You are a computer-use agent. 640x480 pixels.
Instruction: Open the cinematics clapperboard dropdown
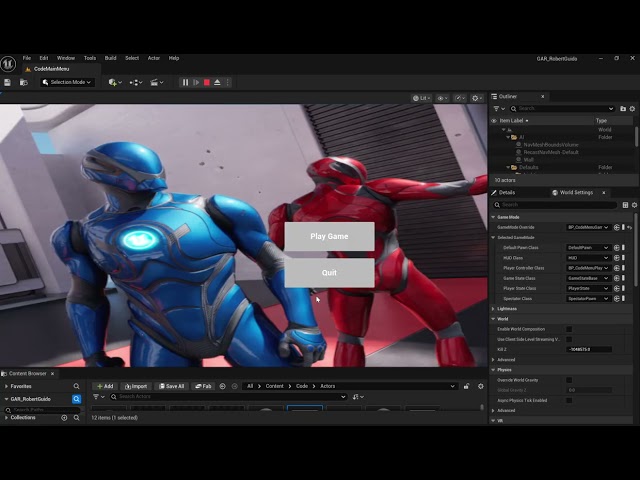(157, 82)
